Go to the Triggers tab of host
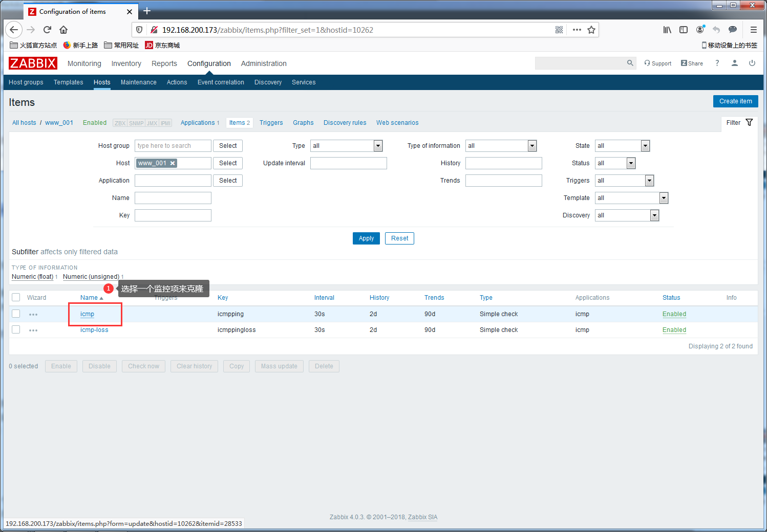Screen dimensions: 767x532 point(271,123)
